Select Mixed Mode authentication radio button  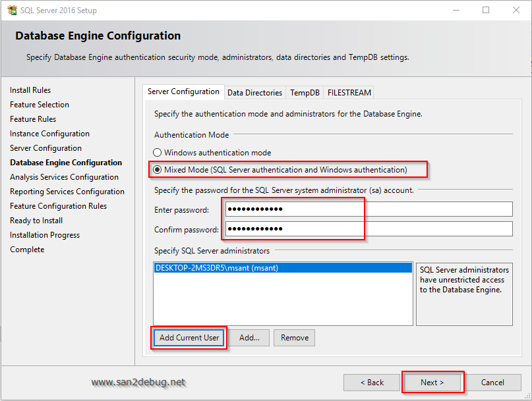click(158, 170)
